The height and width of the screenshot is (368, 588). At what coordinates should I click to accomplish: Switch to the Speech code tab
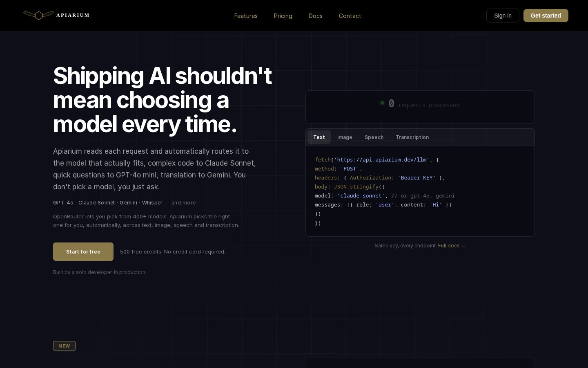pos(374,137)
